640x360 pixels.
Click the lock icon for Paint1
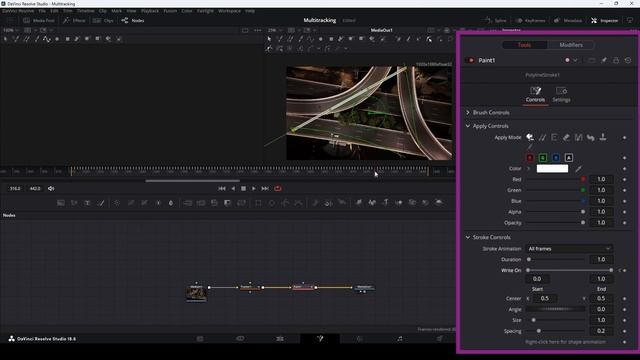pyautogui.click(x=616, y=60)
